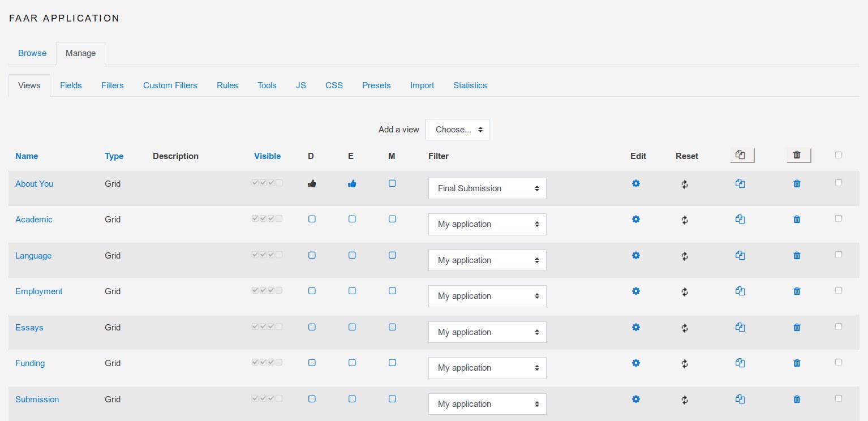Screen dimensions: 868x421
Task: Switch to the Browse tab
Action: (32, 53)
